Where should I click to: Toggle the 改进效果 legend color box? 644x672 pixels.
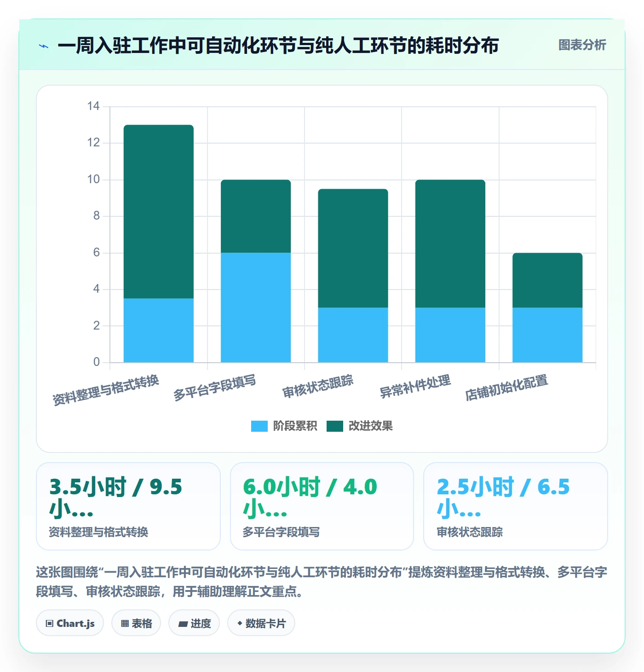[335, 426]
